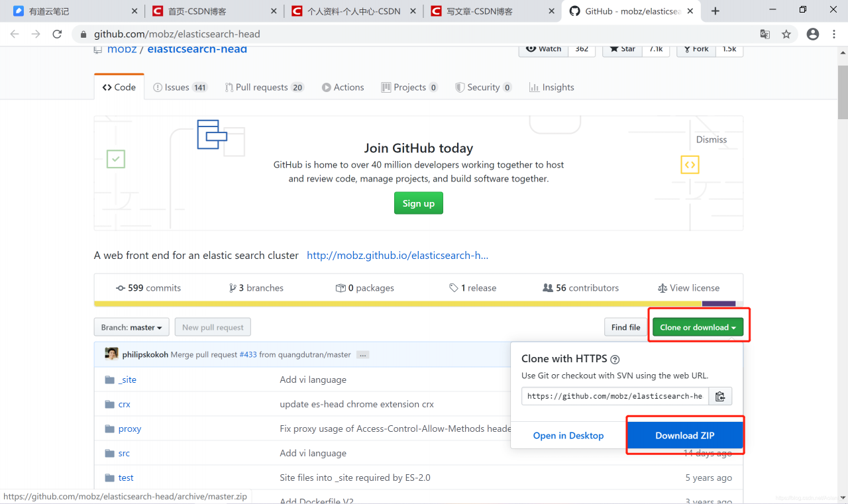Click the Open in Desktop link
This screenshot has width=848, height=504.
[568, 435]
